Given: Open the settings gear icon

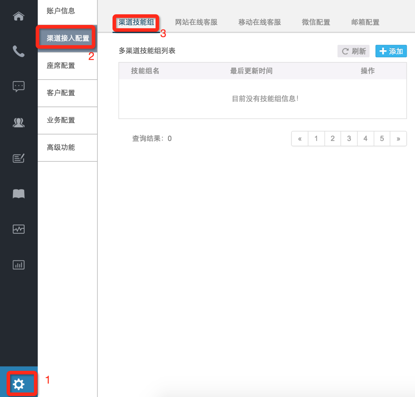Looking at the screenshot, I should (x=19, y=384).
